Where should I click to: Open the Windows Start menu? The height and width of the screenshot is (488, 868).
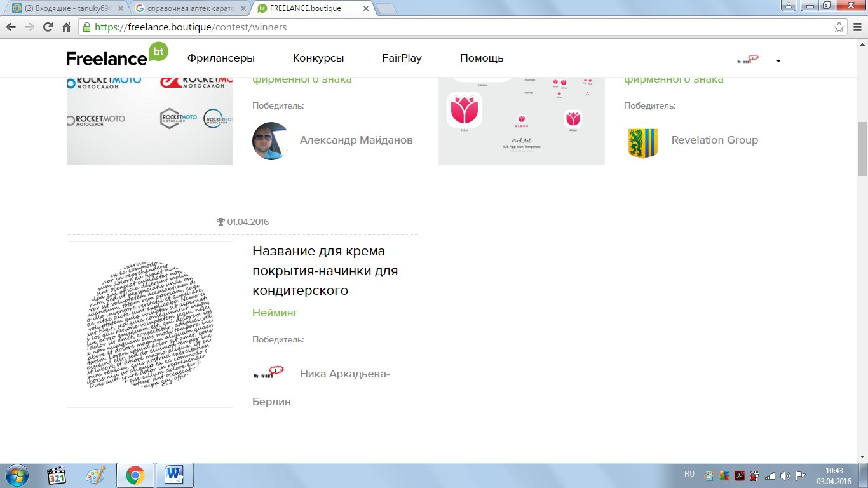pos(17,475)
